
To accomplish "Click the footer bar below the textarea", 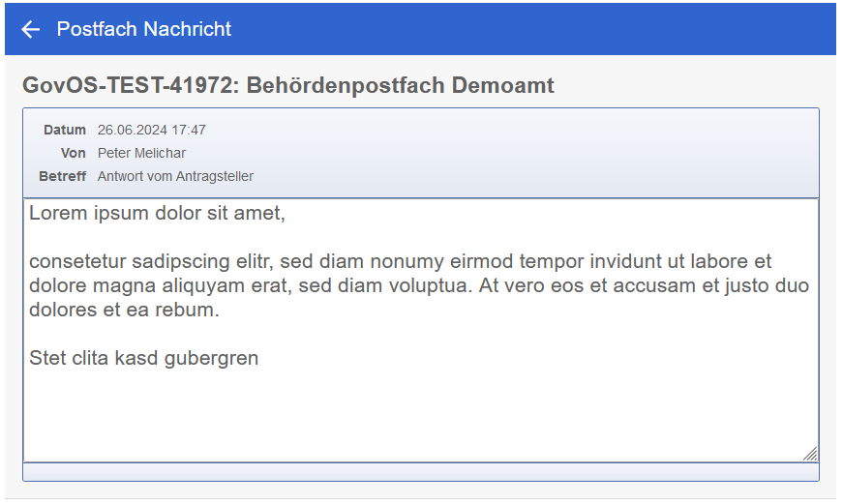I will [421, 472].
